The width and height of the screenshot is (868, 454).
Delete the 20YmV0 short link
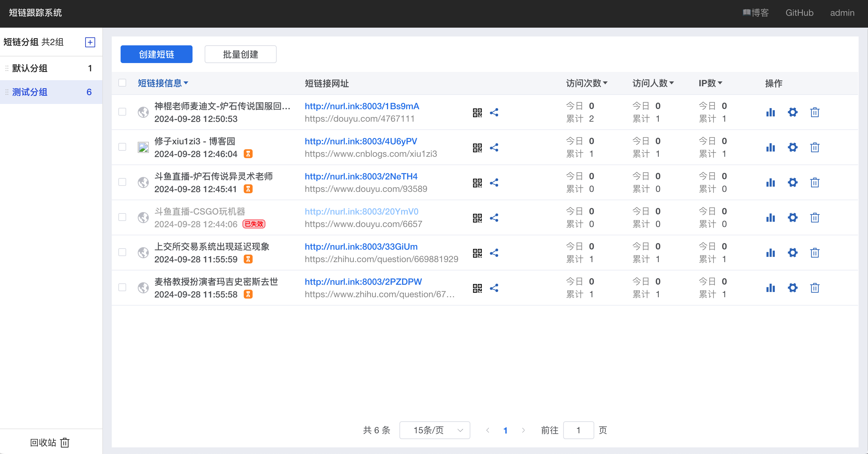tap(815, 218)
